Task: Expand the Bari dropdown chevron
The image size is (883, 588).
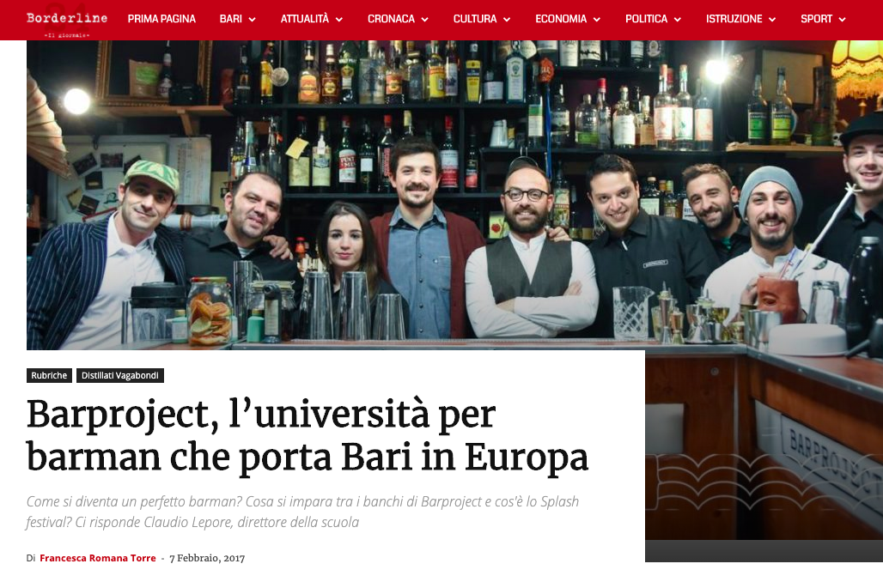Action: 253,20
